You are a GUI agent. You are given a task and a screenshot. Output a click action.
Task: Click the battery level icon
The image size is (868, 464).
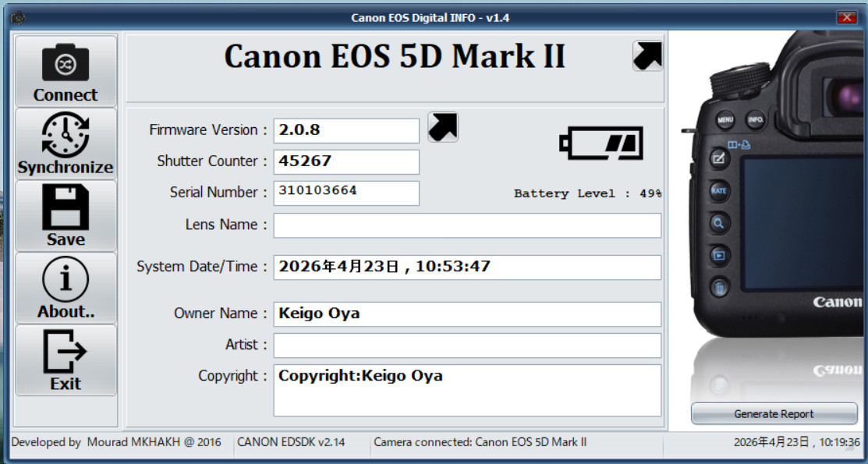[x=601, y=143]
